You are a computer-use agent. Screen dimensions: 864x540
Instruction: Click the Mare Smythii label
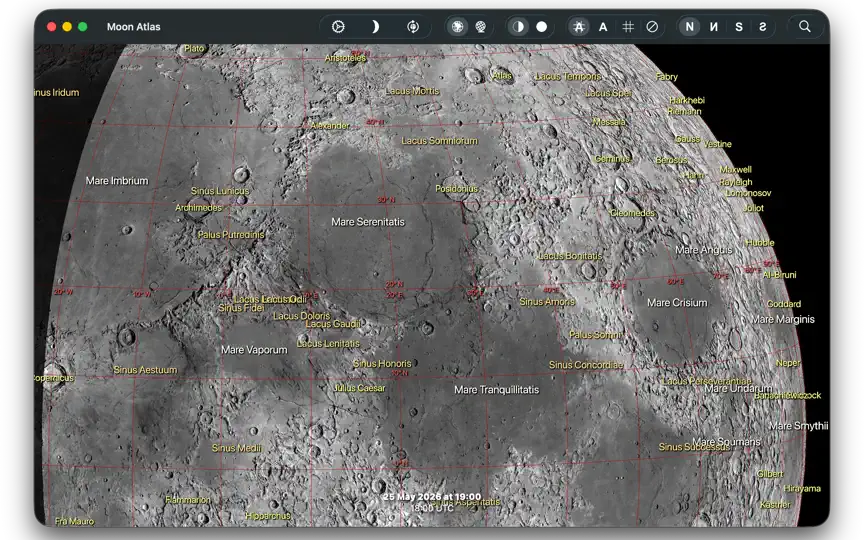tap(798, 426)
